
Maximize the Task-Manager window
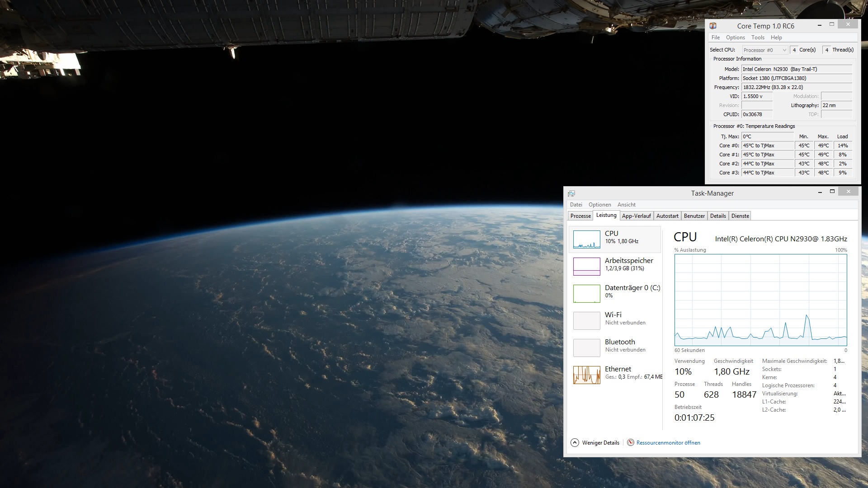[832, 192]
